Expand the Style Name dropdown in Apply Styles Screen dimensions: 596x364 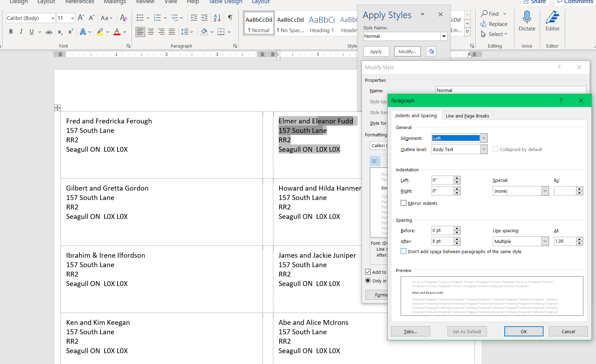pyautogui.click(x=444, y=36)
